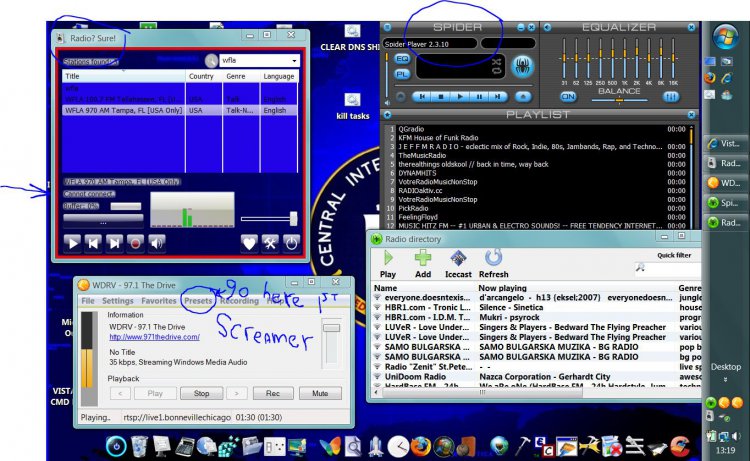This screenshot has width=750, height=461.
Task: Turn equalizer ON toggle
Action: [x=568, y=96]
